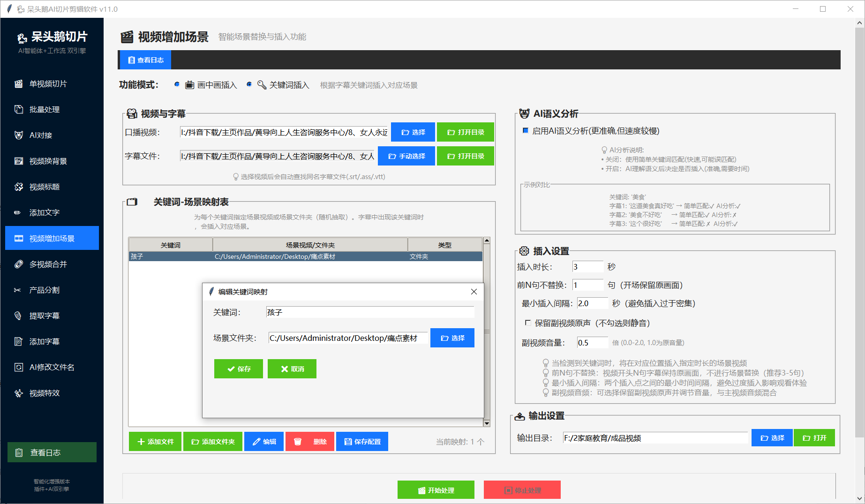Click the 关键词 column header
Viewport: 865px width, 504px height.
[x=171, y=245]
